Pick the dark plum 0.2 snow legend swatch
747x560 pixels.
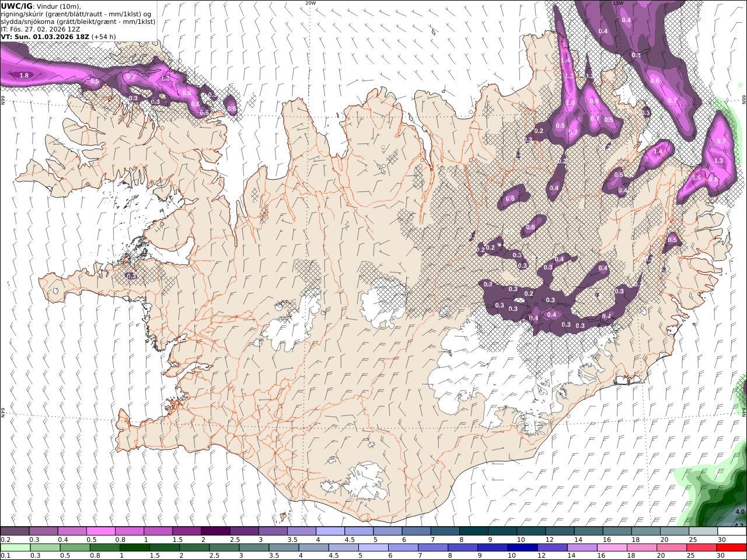[15, 531]
